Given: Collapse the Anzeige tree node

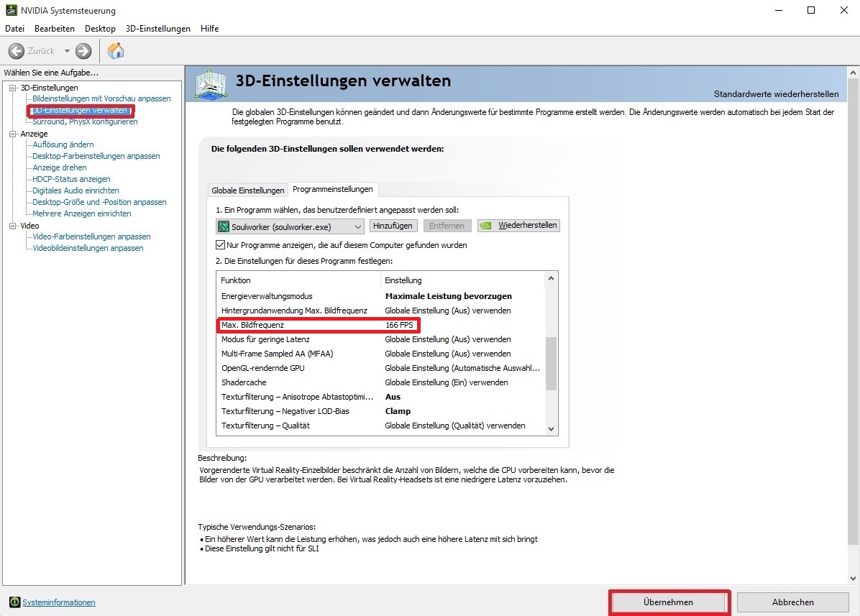Looking at the screenshot, I should point(12,134).
